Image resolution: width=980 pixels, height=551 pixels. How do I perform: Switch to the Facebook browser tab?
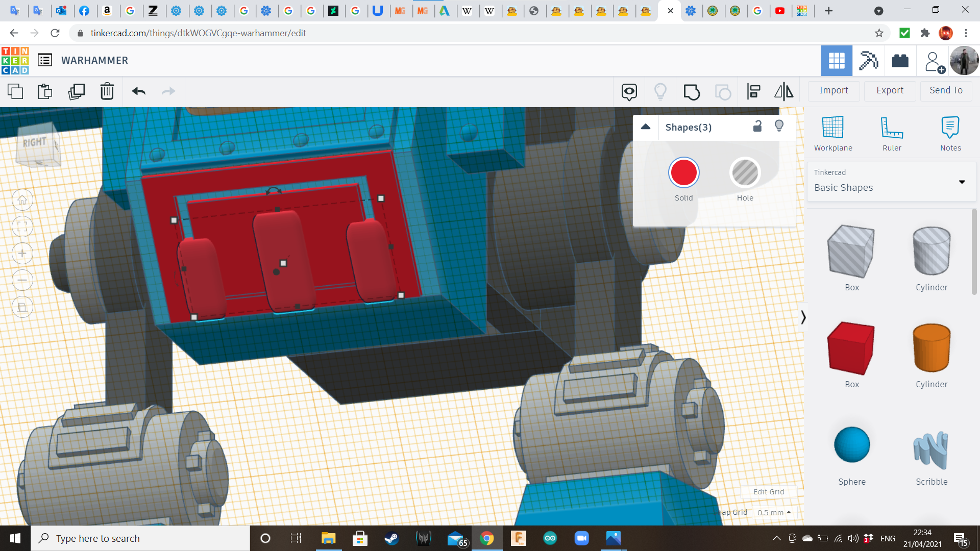point(85,11)
